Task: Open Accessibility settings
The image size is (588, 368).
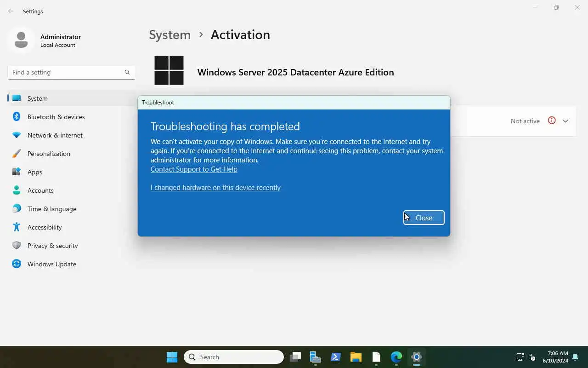Action: coord(71,227)
